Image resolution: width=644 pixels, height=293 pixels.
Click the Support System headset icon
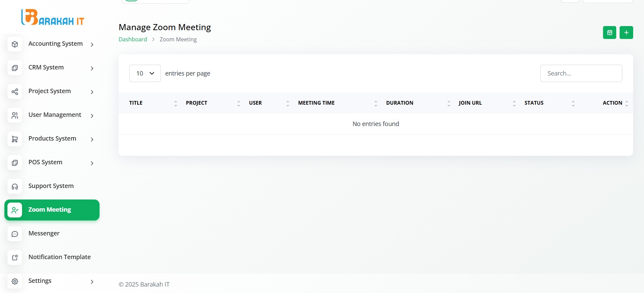pyautogui.click(x=15, y=186)
